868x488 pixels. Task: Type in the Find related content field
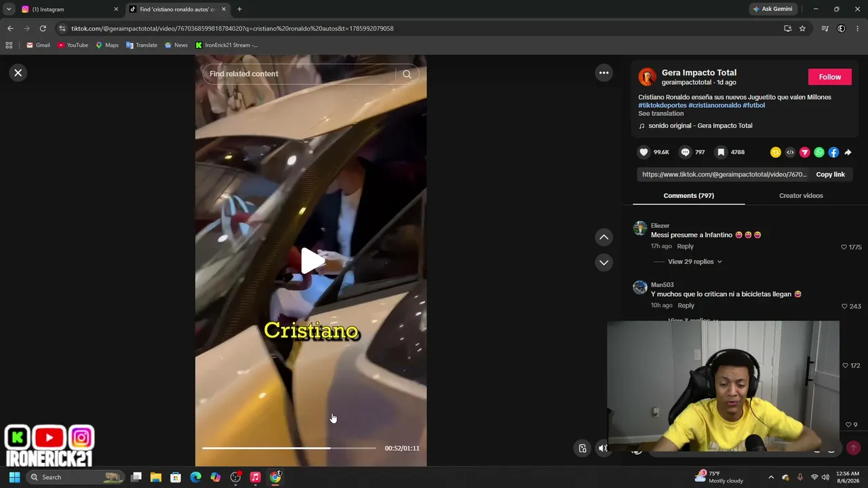coord(298,74)
